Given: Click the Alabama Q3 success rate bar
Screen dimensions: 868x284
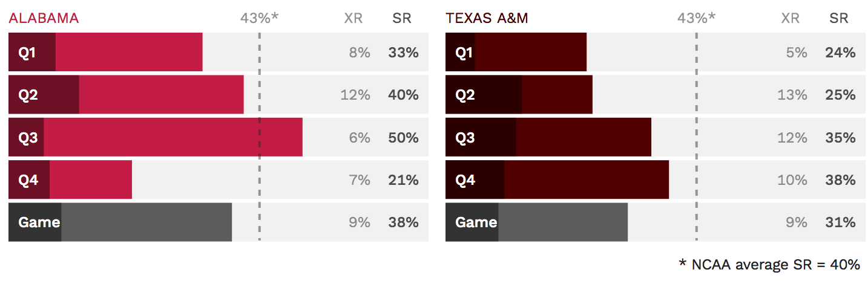Looking at the screenshot, I should point(156,138).
